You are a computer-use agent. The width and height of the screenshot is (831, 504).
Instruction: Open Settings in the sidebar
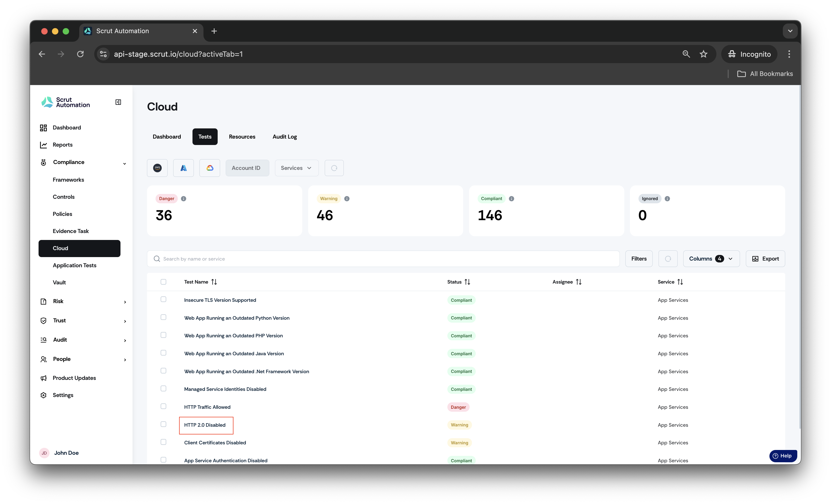(63, 395)
